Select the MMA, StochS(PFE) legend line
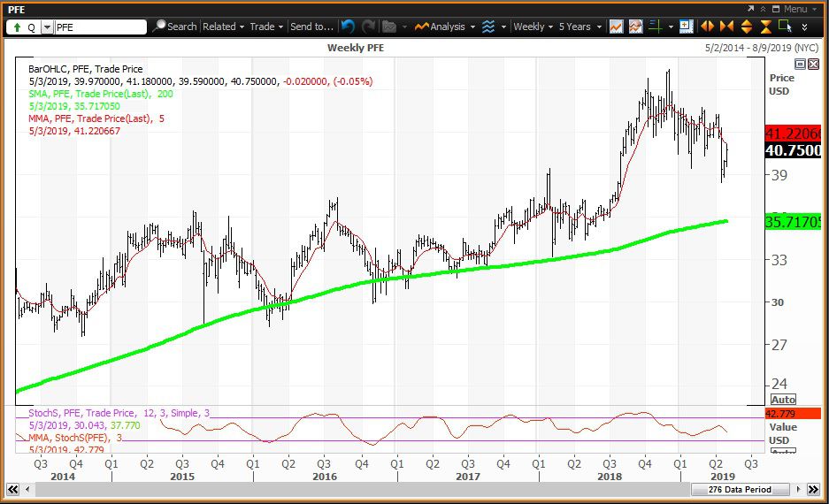Screen dimensions: 829x504 coord(75,438)
